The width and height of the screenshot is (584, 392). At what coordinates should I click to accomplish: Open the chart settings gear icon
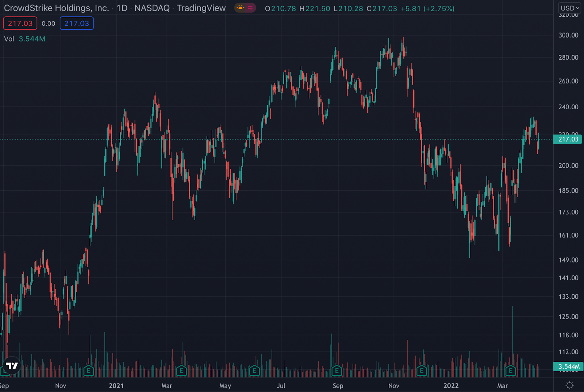[569, 385]
